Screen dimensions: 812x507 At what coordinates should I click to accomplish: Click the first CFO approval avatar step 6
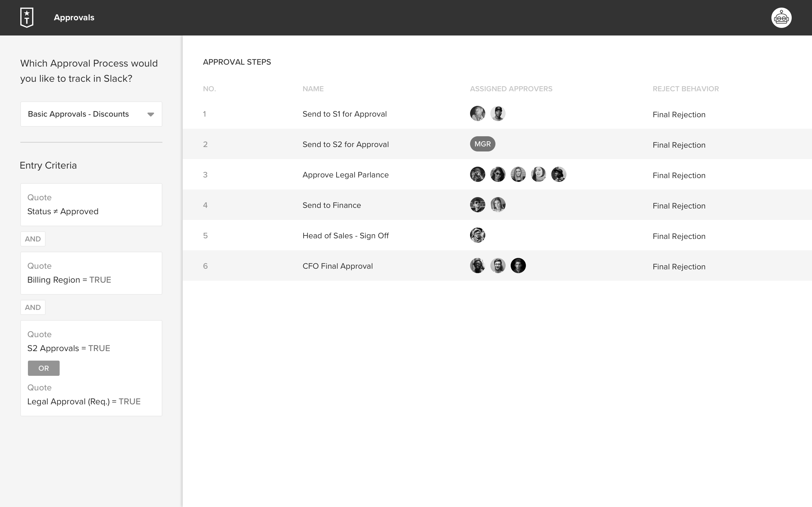point(478,265)
